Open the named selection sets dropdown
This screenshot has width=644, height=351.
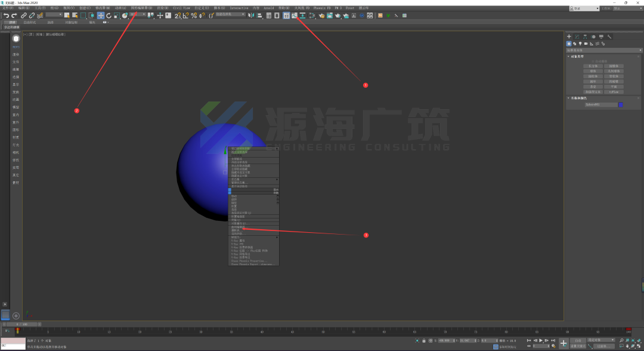coord(230,14)
